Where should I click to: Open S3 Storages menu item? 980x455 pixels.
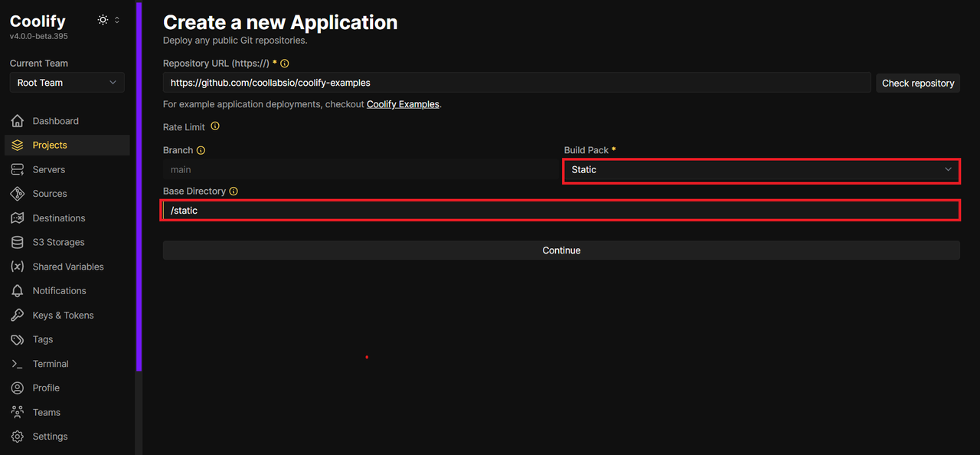(x=67, y=242)
